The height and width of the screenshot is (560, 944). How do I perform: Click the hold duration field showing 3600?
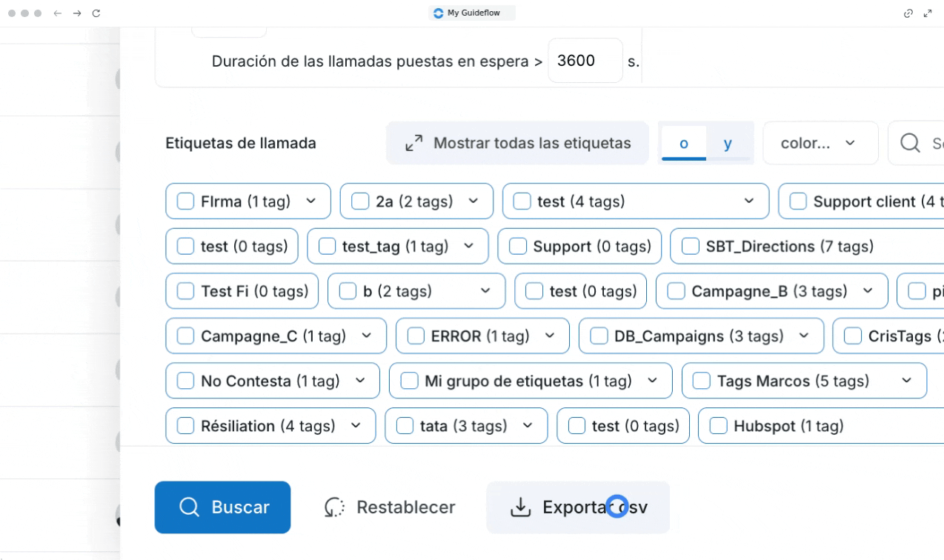(x=585, y=61)
